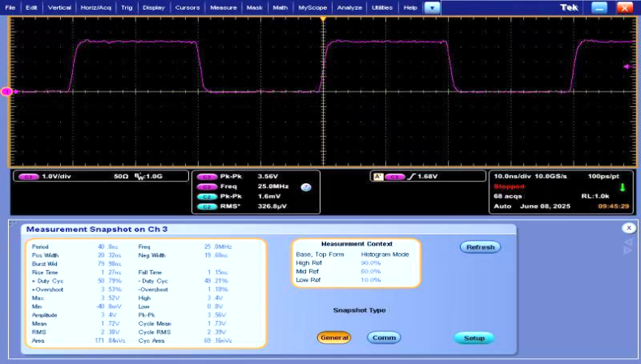The image size is (641, 364).
Task: Click the Tek logo
Action: coord(569,7)
